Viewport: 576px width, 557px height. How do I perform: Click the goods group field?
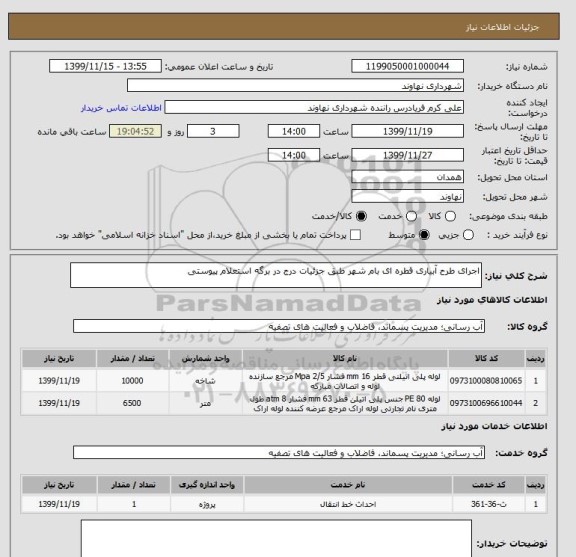pyautogui.click(x=279, y=326)
